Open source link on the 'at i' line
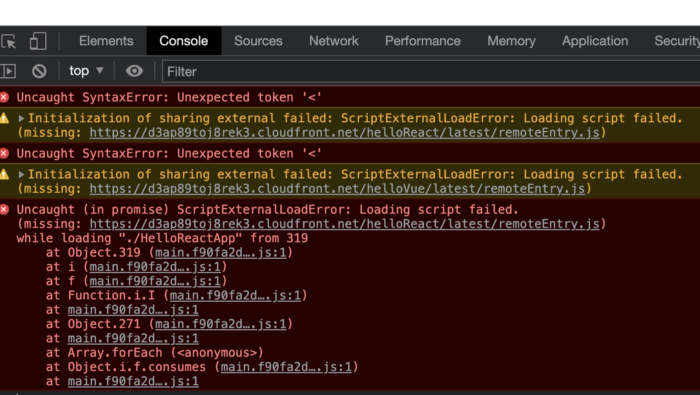This screenshot has width=700, height=395. 155,266
